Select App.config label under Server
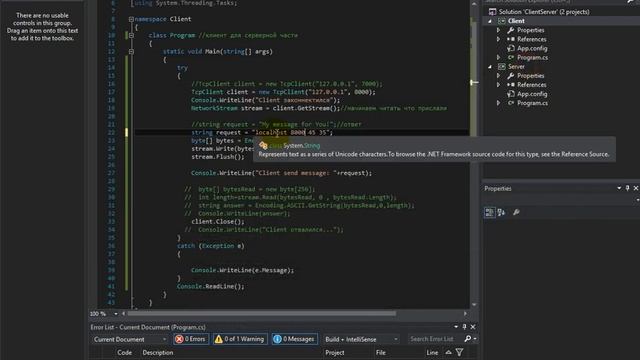This screenshot has width=640, height=360. (x=532, y=94)
